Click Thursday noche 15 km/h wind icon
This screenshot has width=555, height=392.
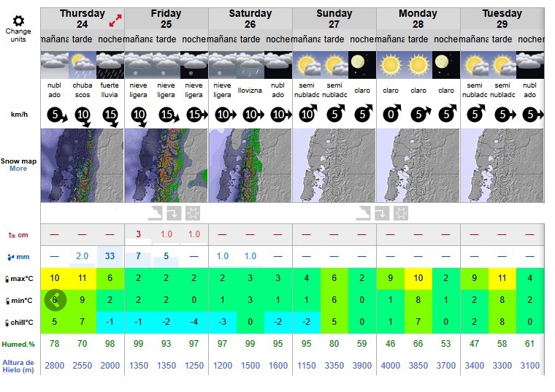pos(110,115)
